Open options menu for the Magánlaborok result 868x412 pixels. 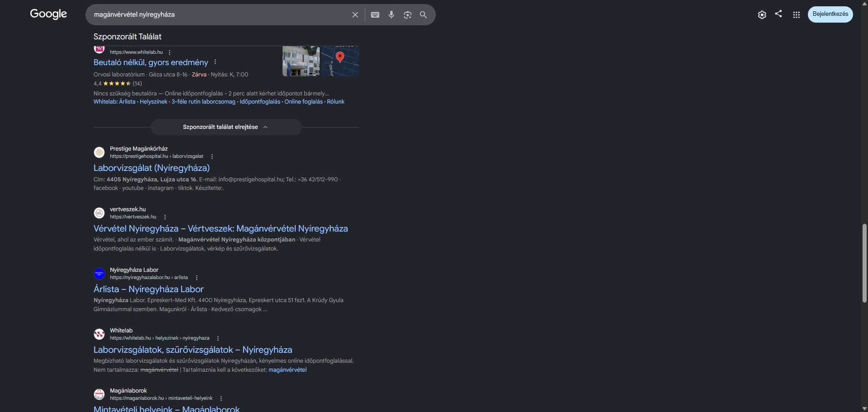point(221,398)
